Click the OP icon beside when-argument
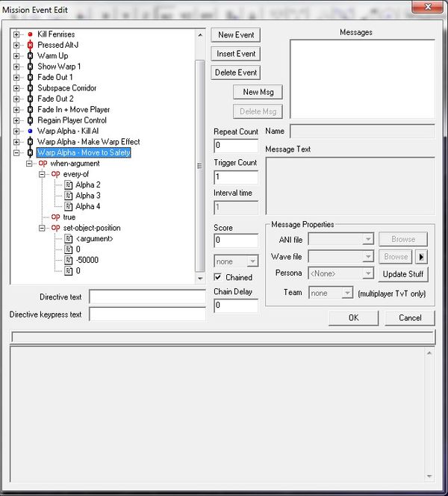 click(x=43, y=163)
